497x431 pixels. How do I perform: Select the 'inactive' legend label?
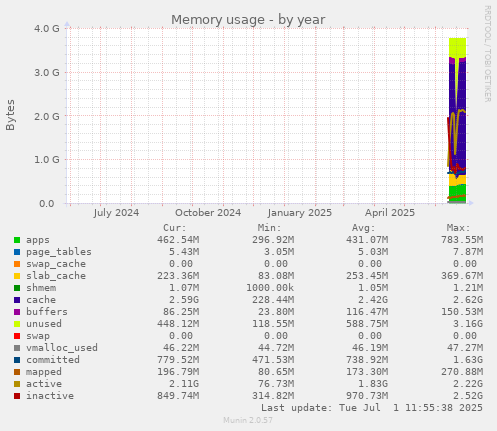click(50, 396)
